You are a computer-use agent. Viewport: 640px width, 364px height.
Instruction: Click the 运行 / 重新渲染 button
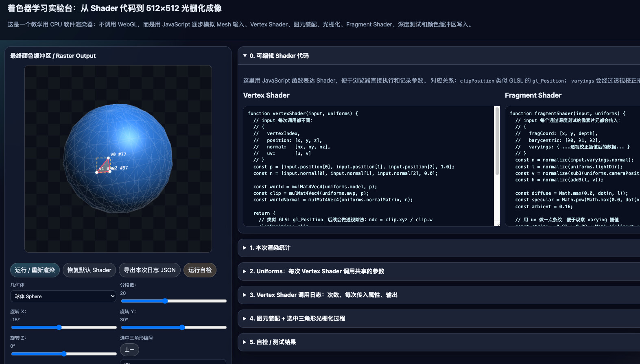[x=35, y=270]
